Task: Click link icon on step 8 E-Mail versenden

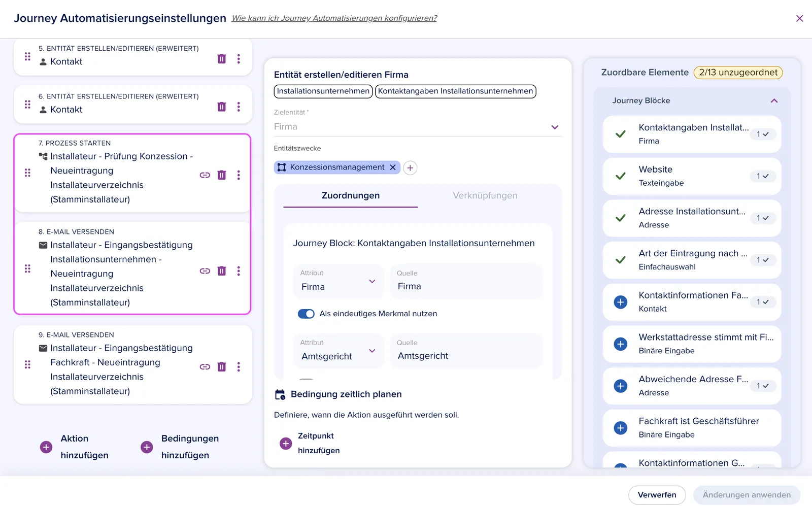Action: 205,271
